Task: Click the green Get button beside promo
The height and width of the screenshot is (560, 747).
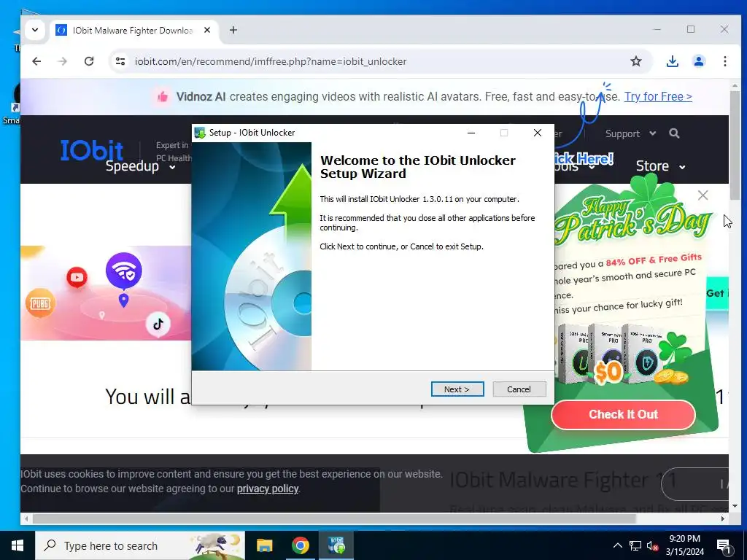Action: (717, 293)
